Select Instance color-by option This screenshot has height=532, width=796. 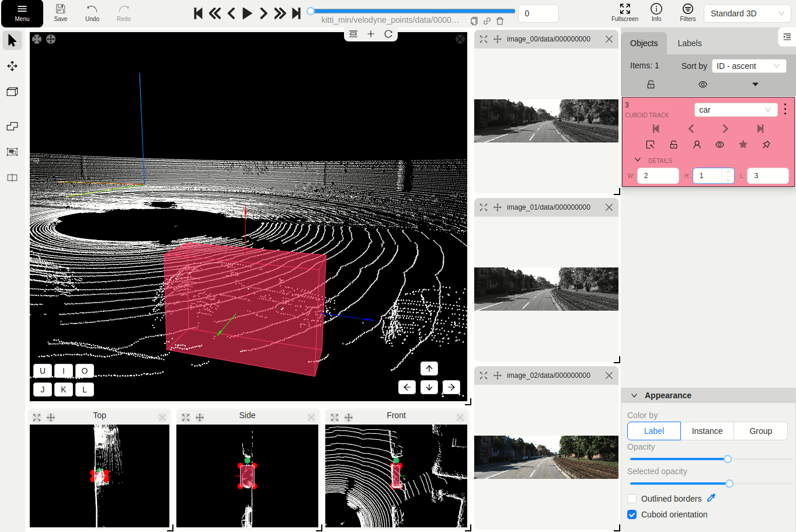point(707,431)
